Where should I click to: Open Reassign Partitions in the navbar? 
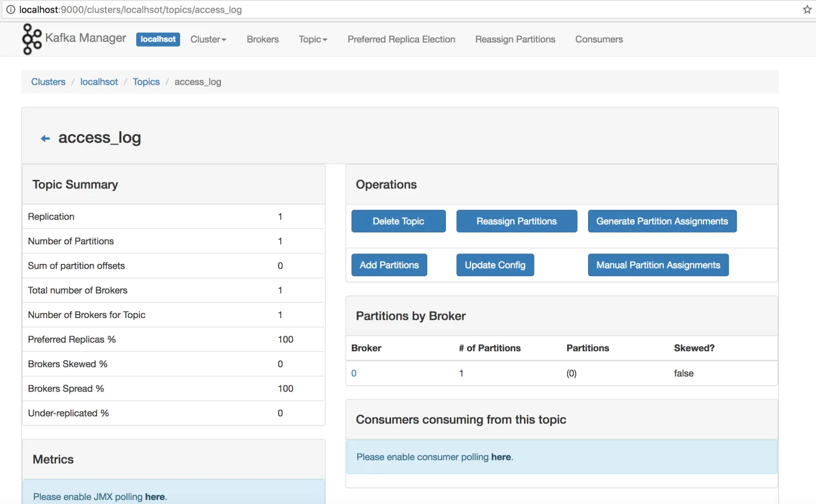[x=515, y=39]
